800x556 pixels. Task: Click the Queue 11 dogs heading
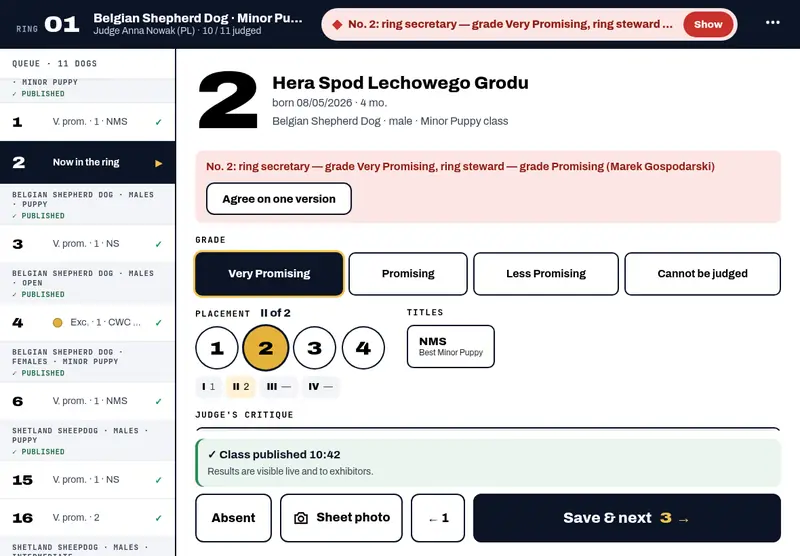[x=55, y=64]
